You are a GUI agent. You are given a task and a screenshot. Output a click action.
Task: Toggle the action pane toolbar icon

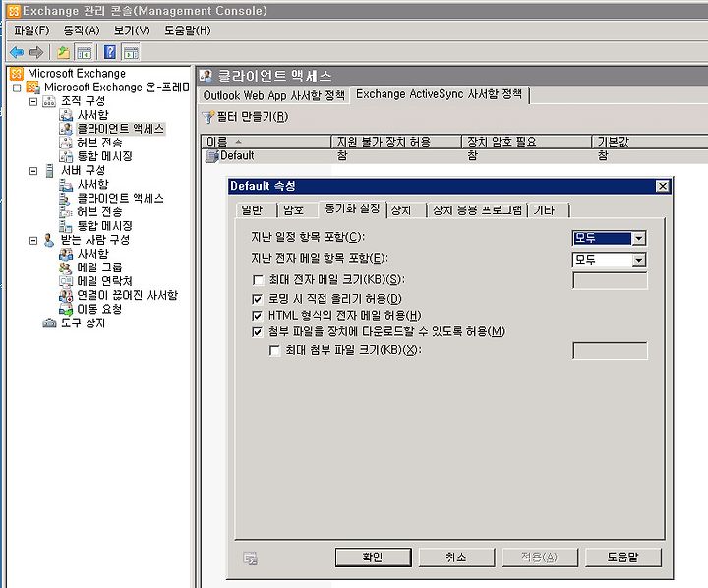[131, 52]
